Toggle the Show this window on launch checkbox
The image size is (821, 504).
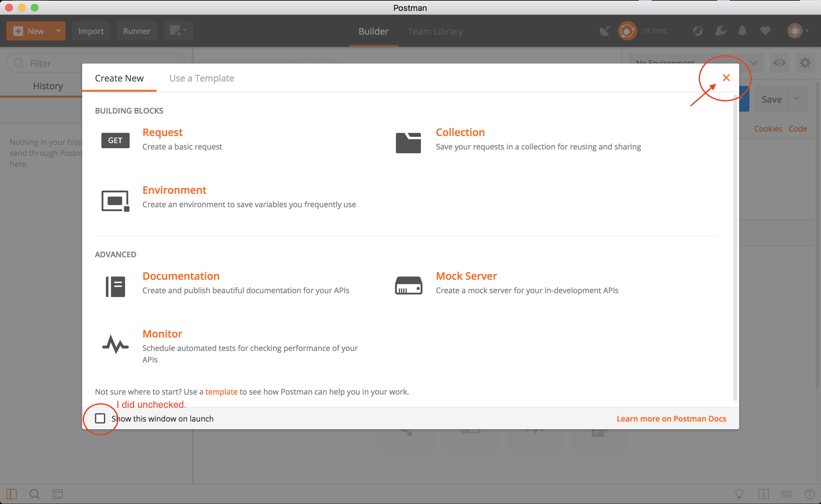100,418
